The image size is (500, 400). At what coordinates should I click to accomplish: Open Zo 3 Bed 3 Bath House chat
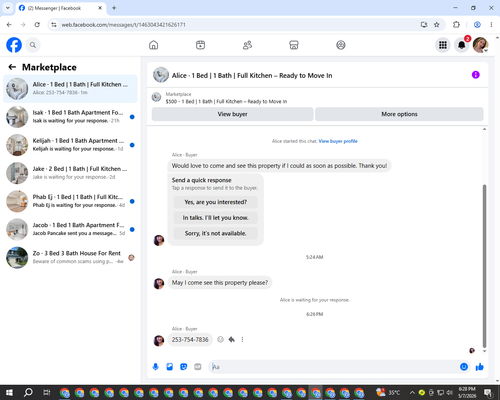click(x=70, y=257)
